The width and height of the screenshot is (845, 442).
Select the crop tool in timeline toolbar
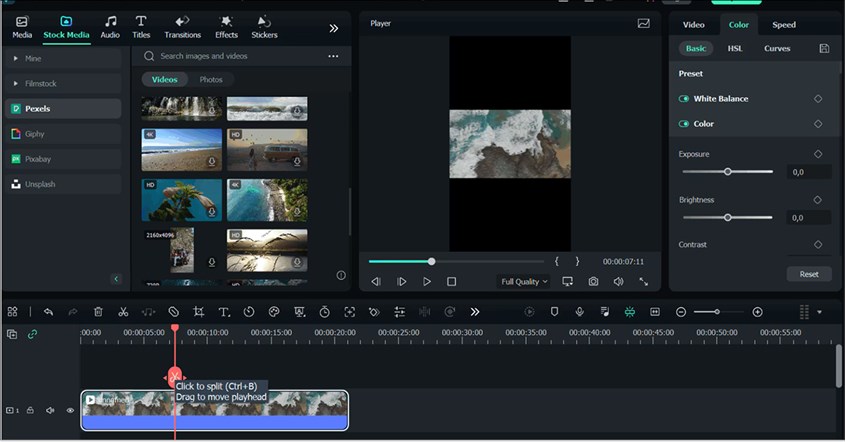tap(199, 312)
